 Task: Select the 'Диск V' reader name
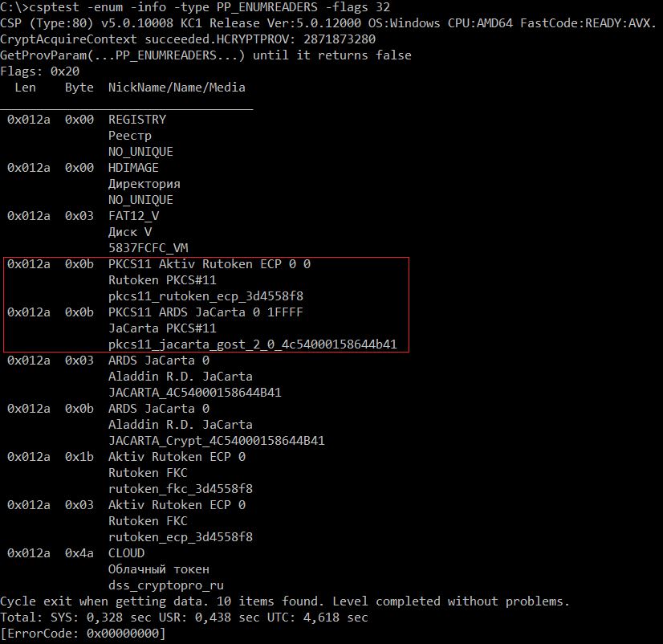130,232
